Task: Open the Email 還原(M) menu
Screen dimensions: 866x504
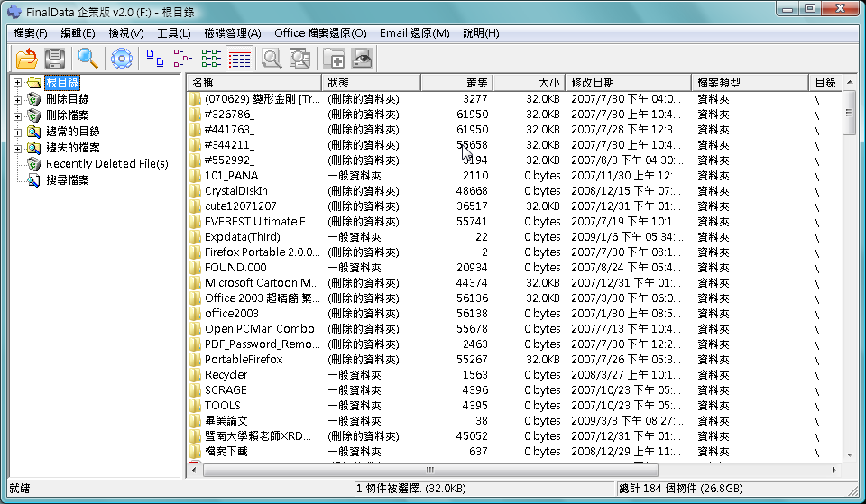Action: [415, 33]
